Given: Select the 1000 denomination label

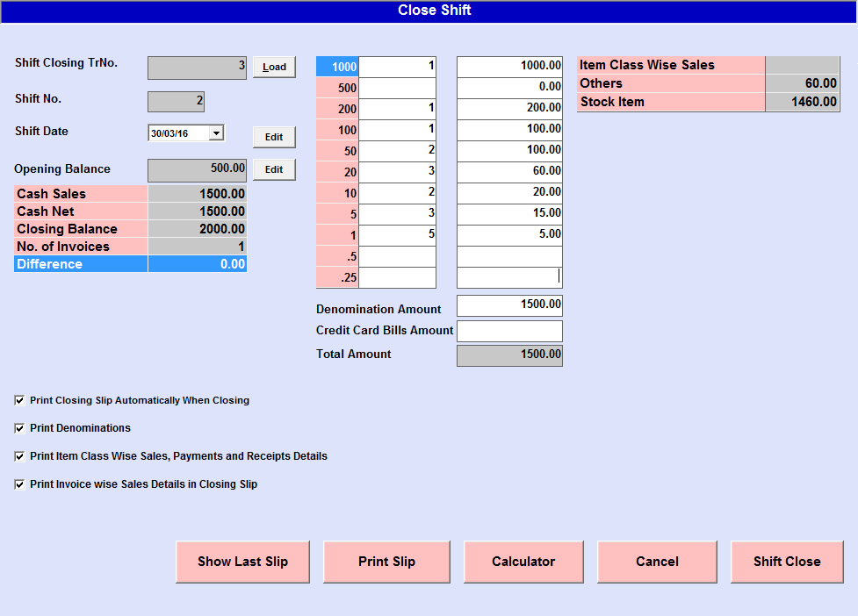Looking at the screenshot, I should point(337,67).
